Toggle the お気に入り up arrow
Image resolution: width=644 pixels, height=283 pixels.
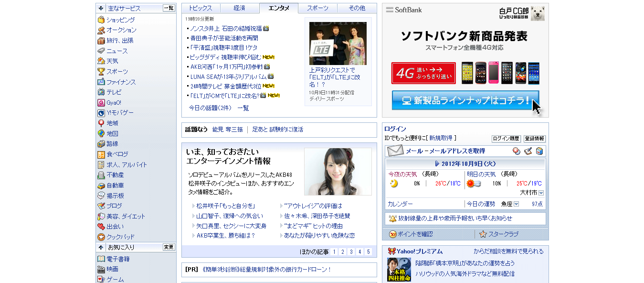pos(101,247)
